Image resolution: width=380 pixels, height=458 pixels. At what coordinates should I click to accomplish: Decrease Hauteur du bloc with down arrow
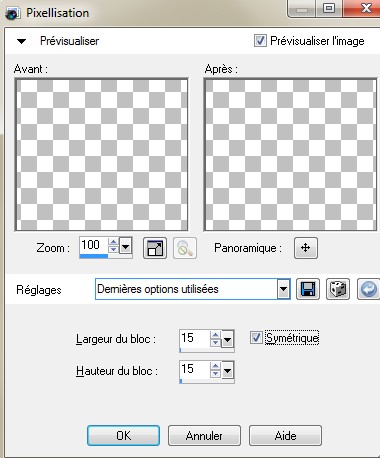(x=216, y=373)
